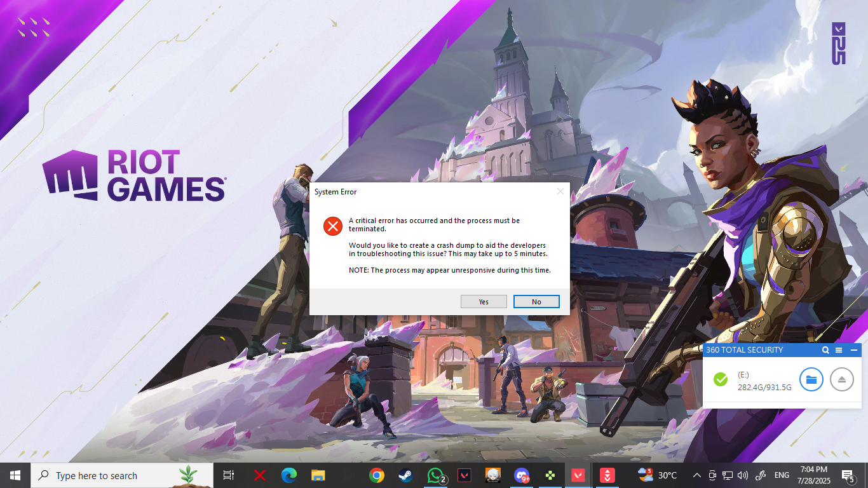The image size is (868, 488).
Task: Open the E: drive folder button
Action: click(811, 379)
